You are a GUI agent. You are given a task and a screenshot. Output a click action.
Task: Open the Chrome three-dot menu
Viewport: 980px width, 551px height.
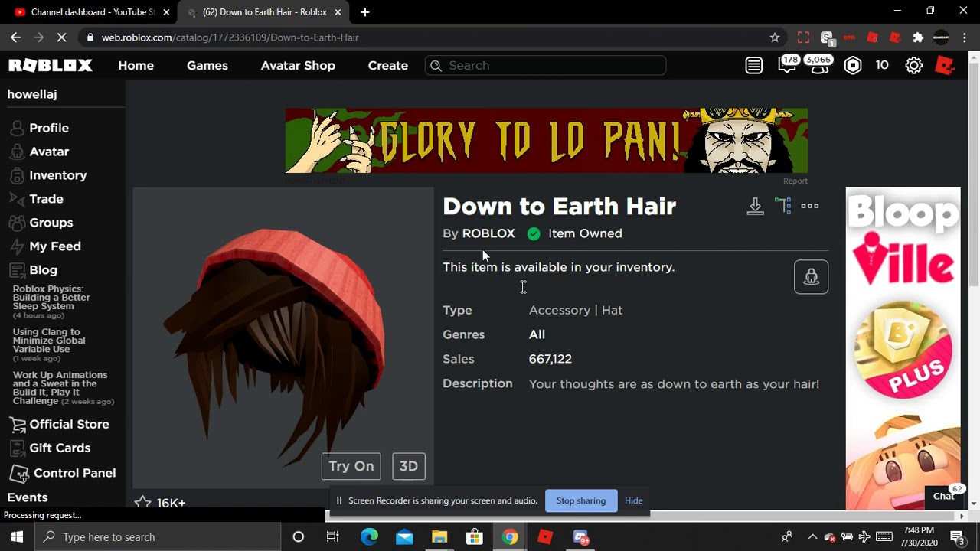963,37
